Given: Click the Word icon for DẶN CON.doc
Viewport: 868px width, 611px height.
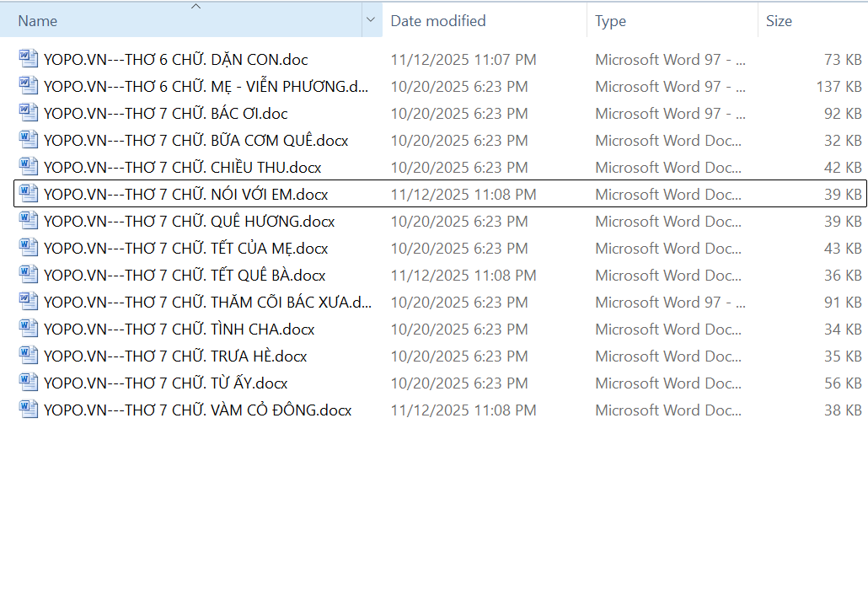Looking at the screenshot, I should pyautogui.click(x=29, y=59).
